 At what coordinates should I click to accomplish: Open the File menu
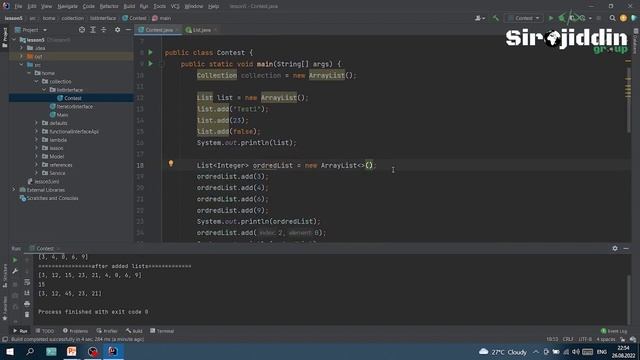pos(18,6)
